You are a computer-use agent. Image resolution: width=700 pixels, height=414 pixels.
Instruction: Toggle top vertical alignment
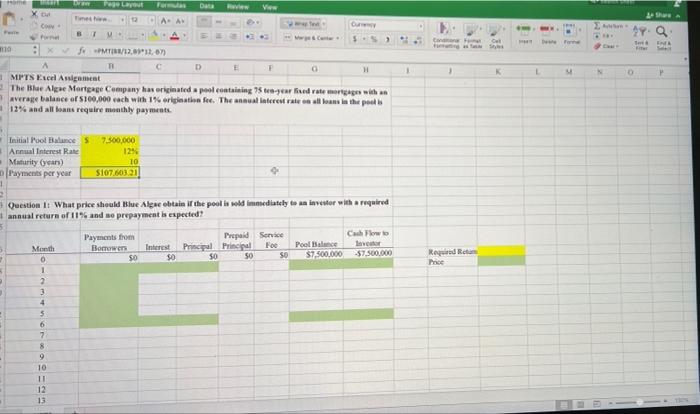pyautogui.click(x=204, y=21)
